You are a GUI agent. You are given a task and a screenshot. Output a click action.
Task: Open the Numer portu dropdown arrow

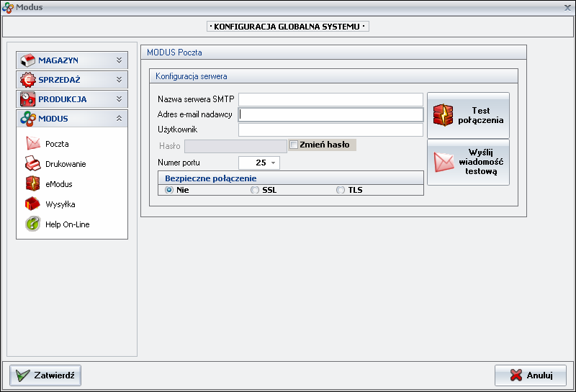[273, 163]
